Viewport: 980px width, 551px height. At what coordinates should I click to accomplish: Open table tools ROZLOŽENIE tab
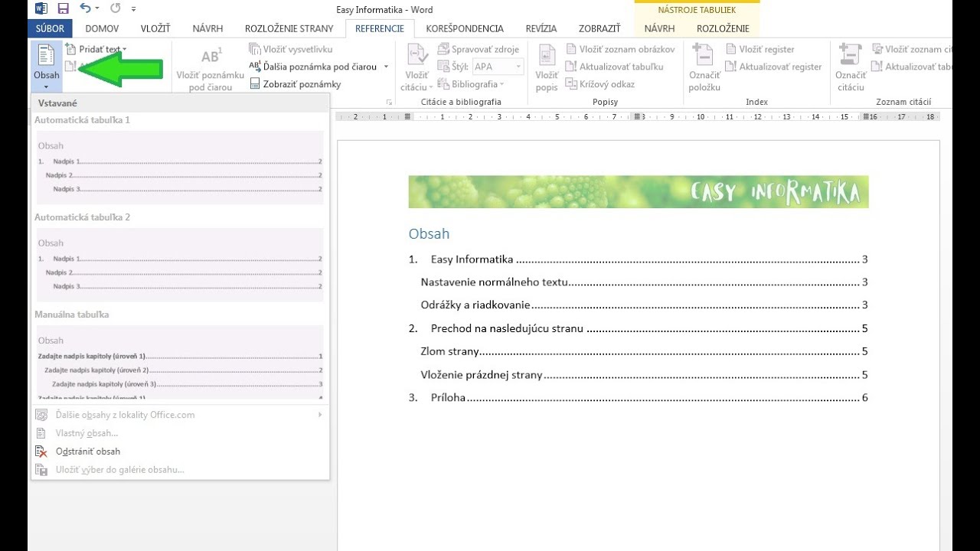[722, 28]
